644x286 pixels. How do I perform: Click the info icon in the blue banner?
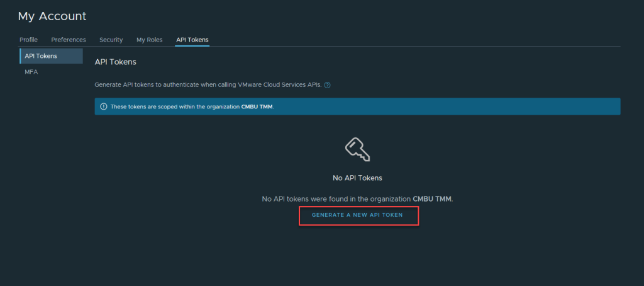(103, 106)
